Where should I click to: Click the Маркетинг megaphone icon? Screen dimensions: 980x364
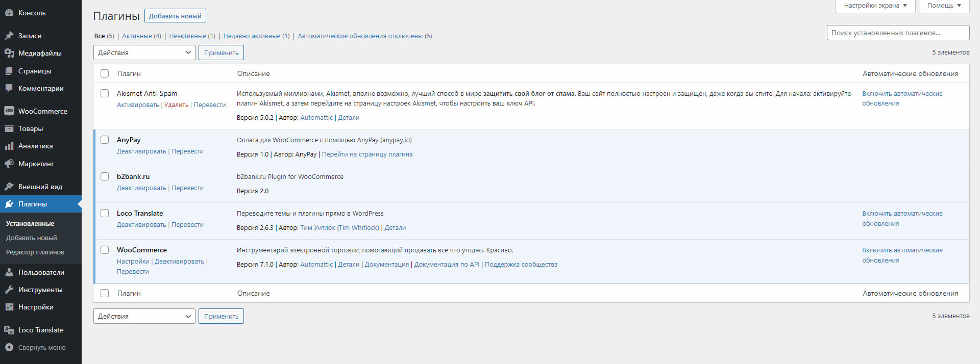(9, 164)
